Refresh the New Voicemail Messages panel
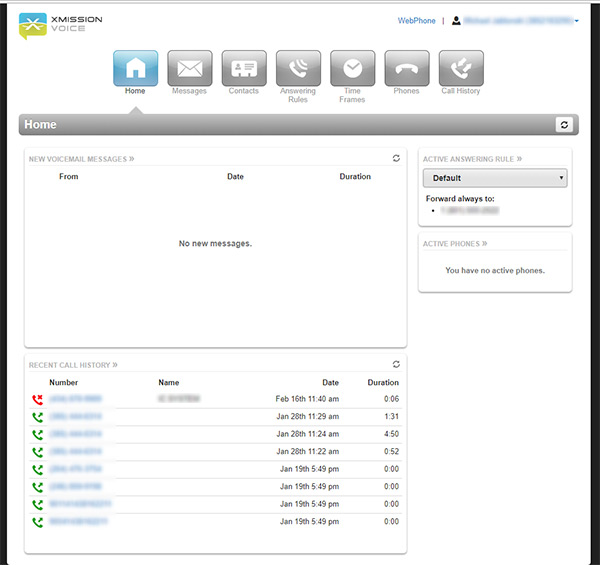Screen dimensions: 600x565 tap(396, 158)
